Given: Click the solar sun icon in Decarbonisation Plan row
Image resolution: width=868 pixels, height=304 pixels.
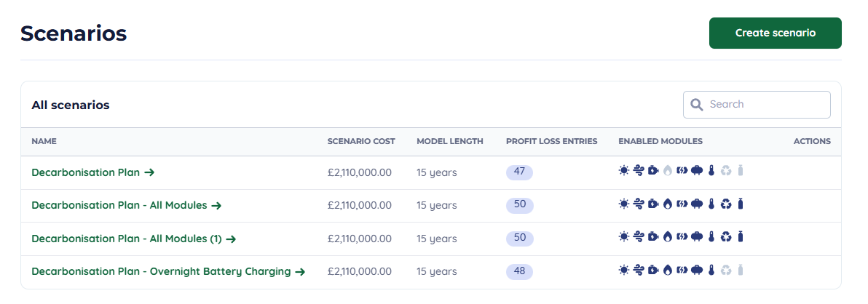Looking at the screenshot, I should coord(623,171).
